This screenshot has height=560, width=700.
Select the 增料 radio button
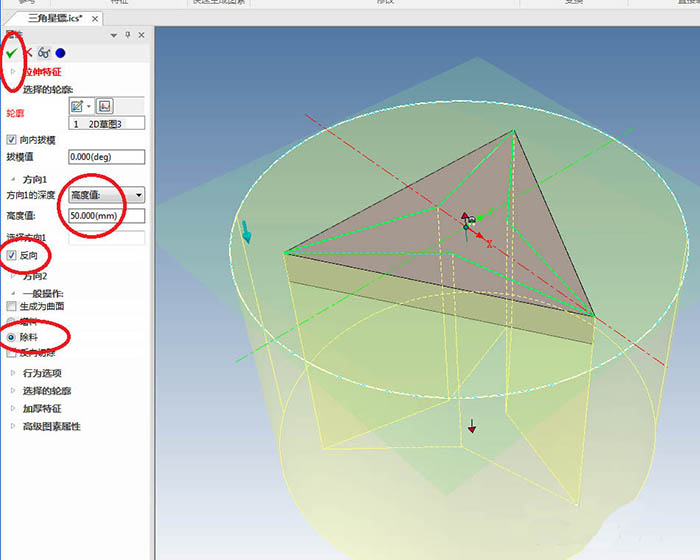click(x=12, y=322)
